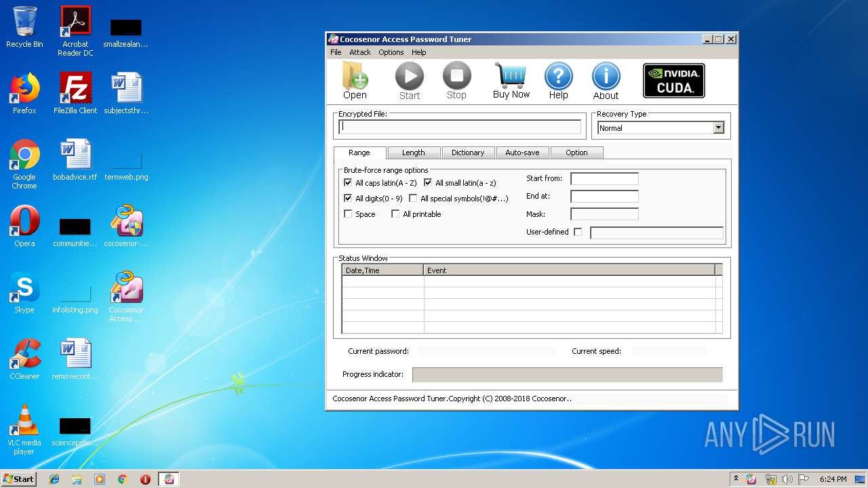Click the taskbar clock showing 6:24 PM

[x=833, y=479]
